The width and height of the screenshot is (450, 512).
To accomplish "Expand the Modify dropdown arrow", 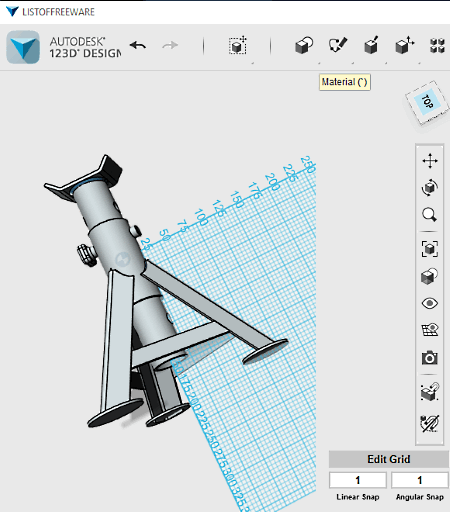I will pyautogui.click(x=419, y=63).
